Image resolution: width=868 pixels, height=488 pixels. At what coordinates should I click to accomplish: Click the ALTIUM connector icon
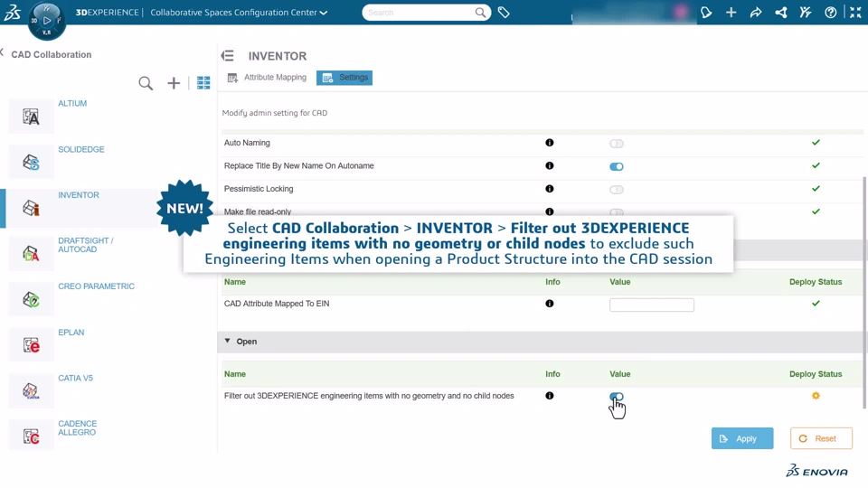31,117
